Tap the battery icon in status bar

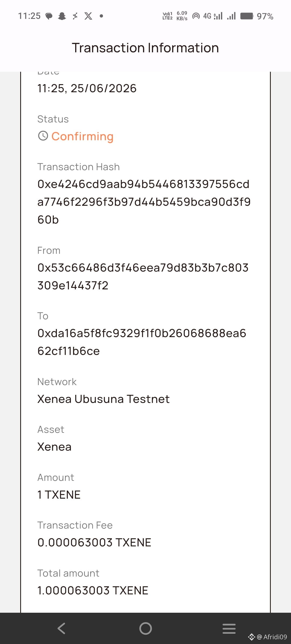click(247, 16)
